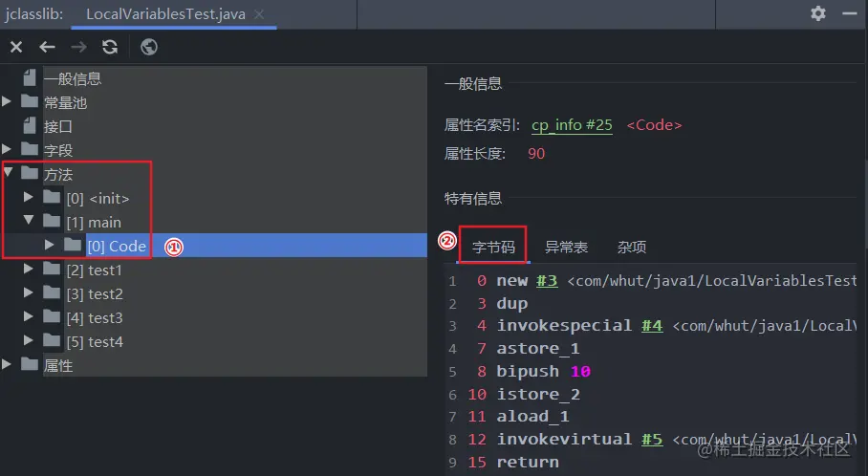
Task: Select 接口 tree node
Action: click(x=58, y=127)
